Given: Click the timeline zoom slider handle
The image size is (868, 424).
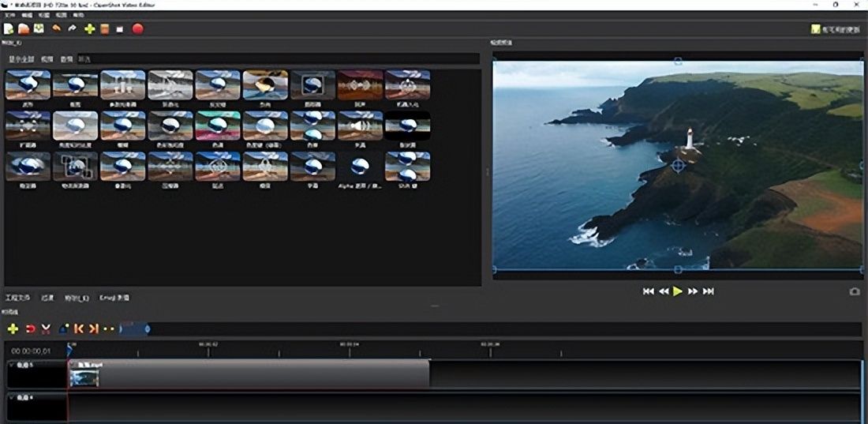Looking at the screenshot, I should [148, 329].
